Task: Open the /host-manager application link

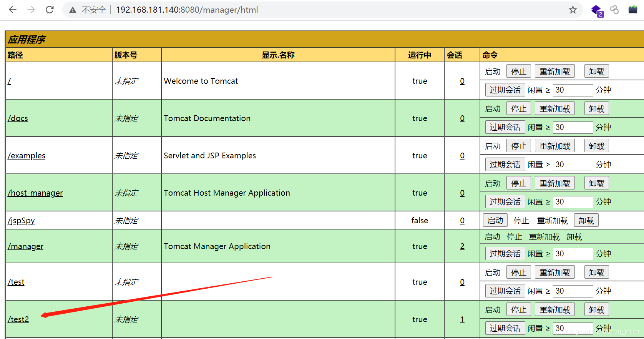Action: (x=35, y=193)
